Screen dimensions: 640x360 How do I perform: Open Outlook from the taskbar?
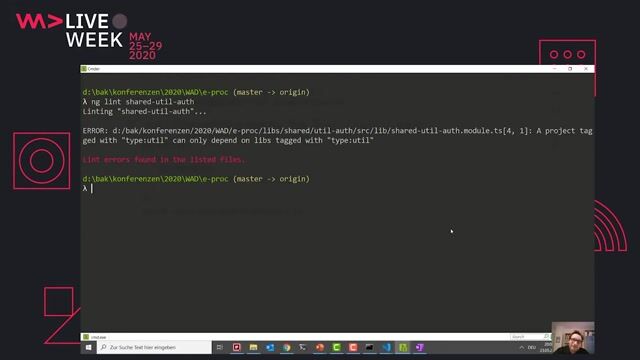270,347
